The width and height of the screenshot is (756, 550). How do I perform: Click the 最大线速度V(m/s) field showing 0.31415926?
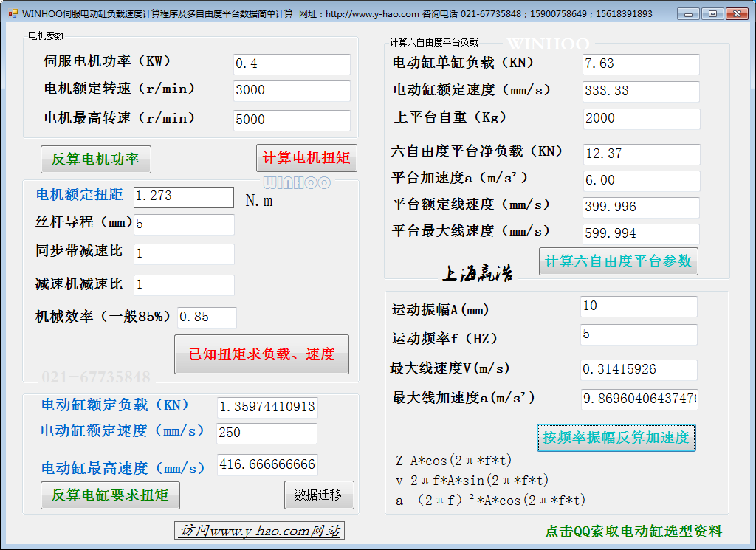pyautogui.click(x=639, y=370)
